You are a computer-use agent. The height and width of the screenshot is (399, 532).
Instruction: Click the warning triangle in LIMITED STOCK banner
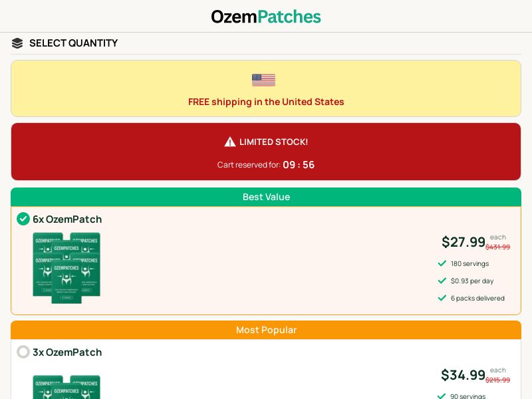pyautogui.click(x=230, y=141)
